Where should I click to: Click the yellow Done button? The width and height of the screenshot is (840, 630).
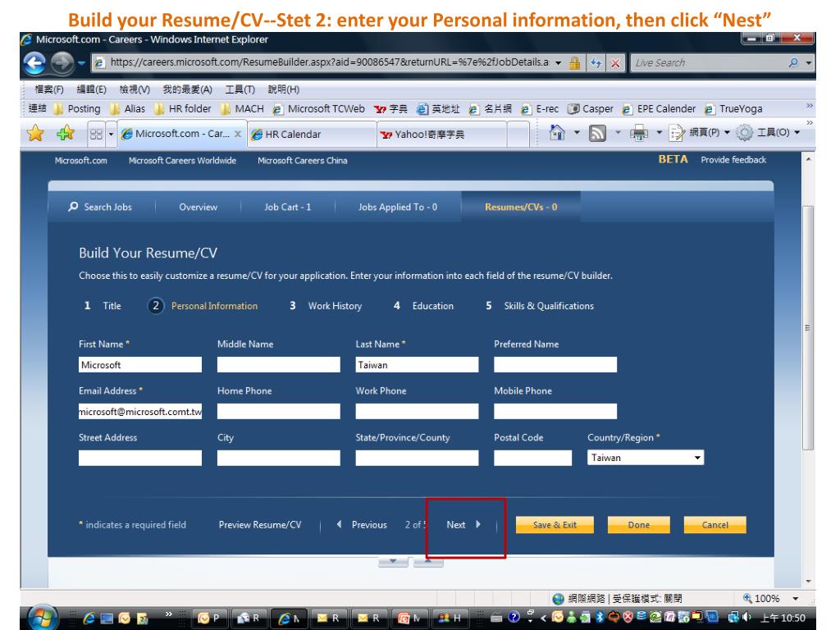(638, 525)
